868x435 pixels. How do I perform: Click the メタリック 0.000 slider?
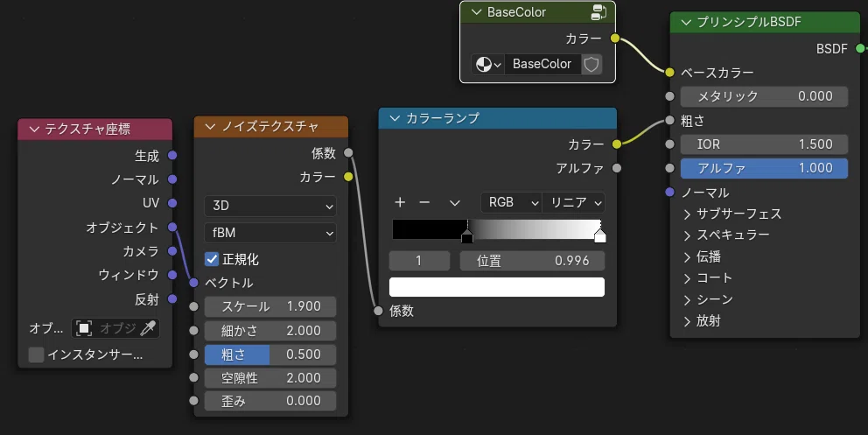tap(764, 96)
